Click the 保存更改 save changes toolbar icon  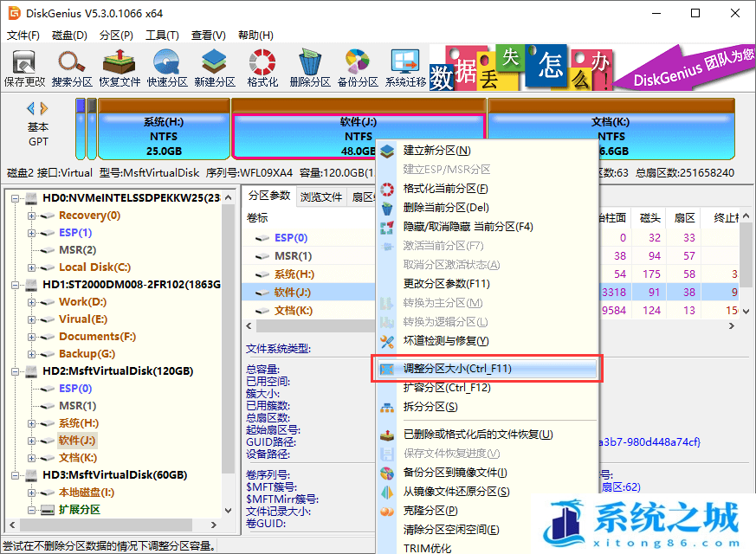tap(23, 68)
